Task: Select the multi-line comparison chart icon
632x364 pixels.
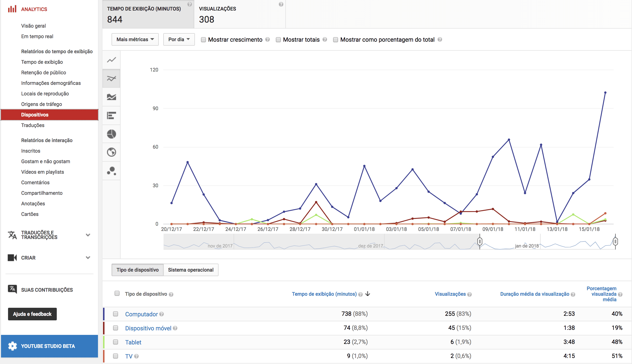Action: tap(111, 78)
